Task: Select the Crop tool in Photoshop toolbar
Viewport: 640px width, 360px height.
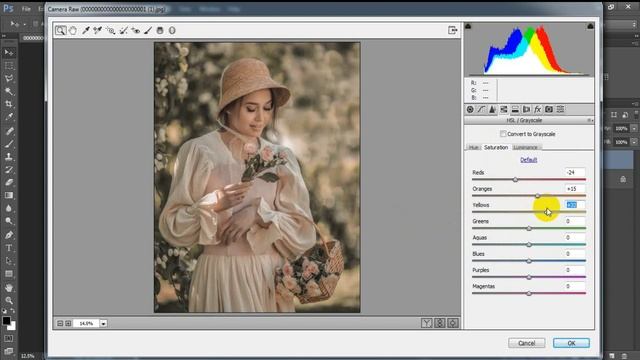Action: tap(9, 104)
